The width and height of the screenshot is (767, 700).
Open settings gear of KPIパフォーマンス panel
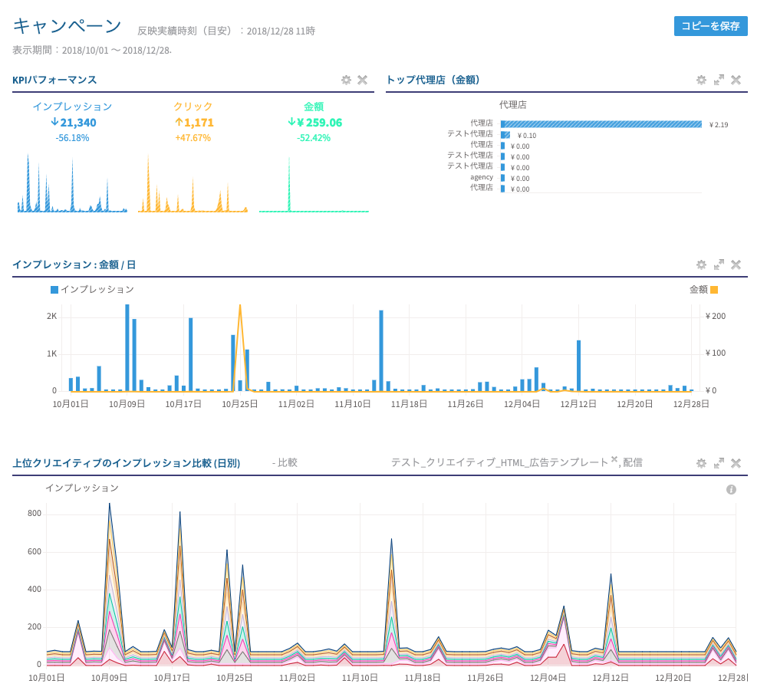[x=346, y=80]
